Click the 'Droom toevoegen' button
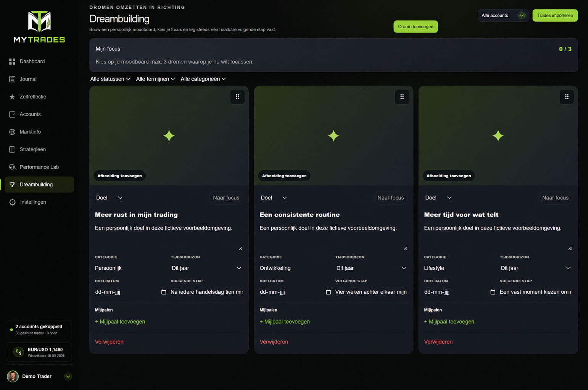 pyautogui.click(x=416, y=27)
